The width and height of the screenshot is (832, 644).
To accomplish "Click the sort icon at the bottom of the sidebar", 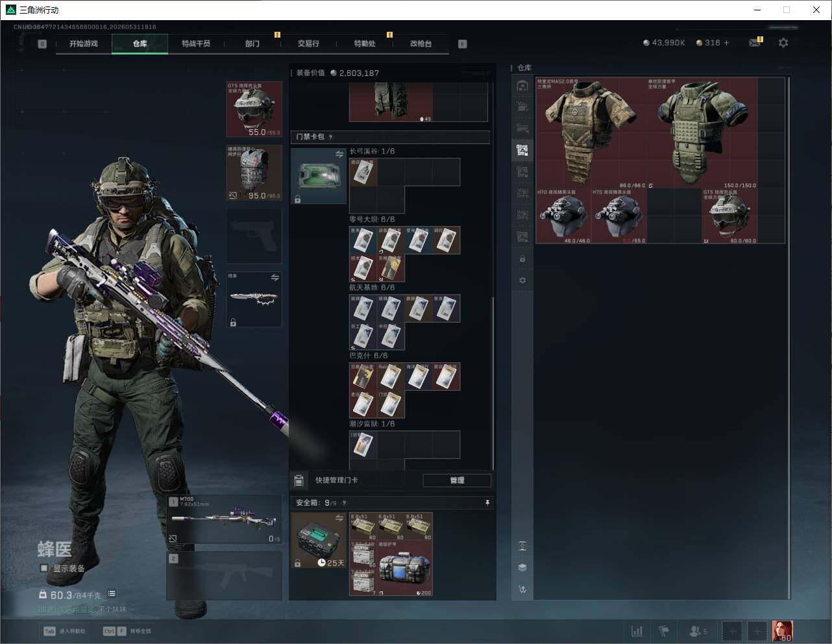I will click(522, 589).
